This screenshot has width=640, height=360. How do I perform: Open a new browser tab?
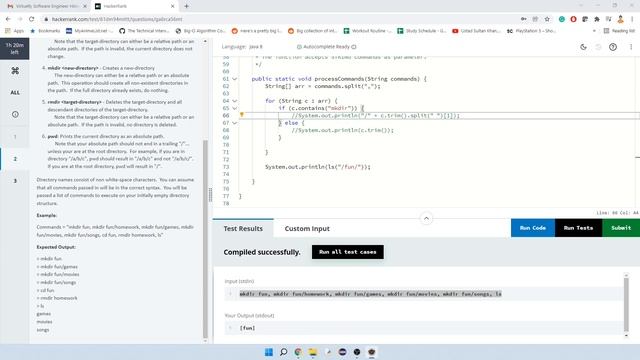(x=187, y=6)
